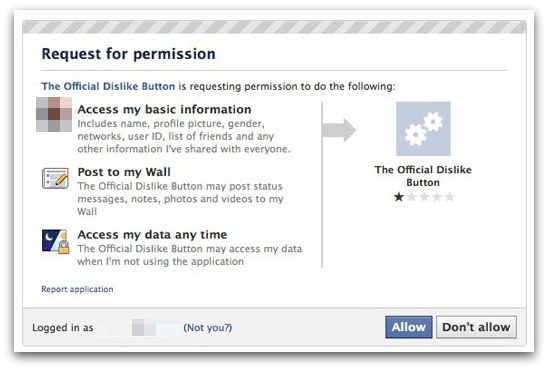This screenshot has height=370, width=548.
Task: Click the pixelated profile picture thumbnail
Action: [54, 115]
